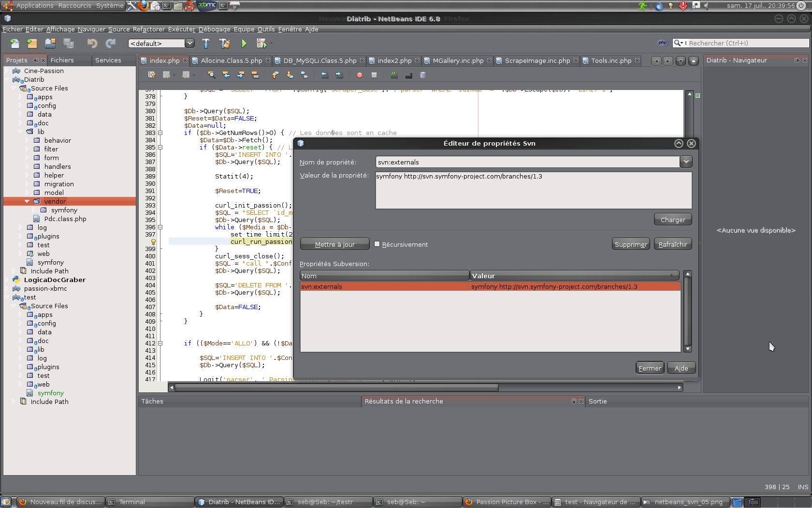Click the Supprimer button
The width and height of the screenshot is (812, 508).
click(630, 244)
